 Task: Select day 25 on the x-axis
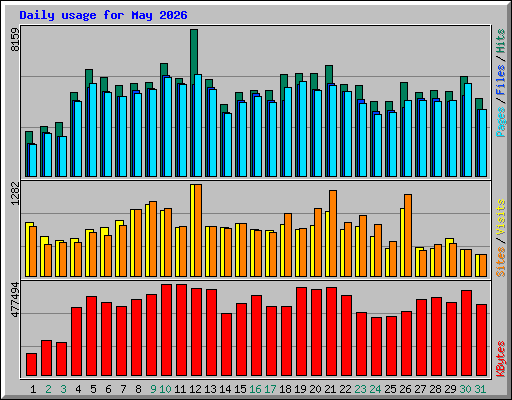tap(390, 389)
